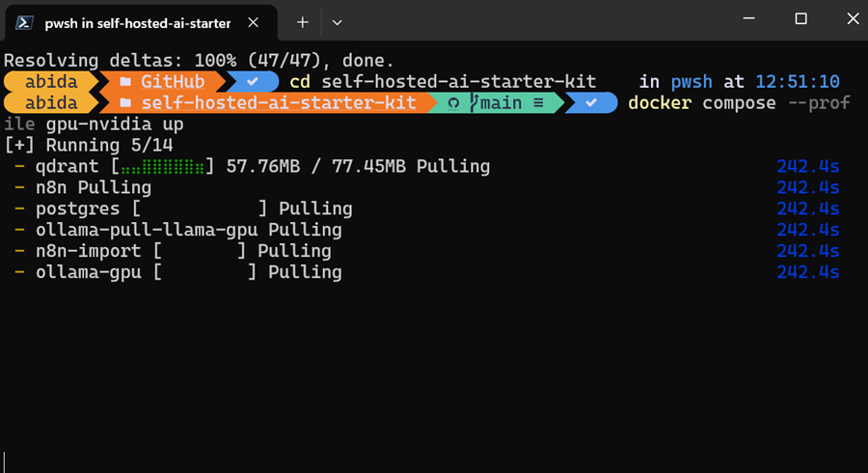
Task: Click the folder icon beside self-hosted-ai-starter-kit segment
Action: pyautogui.click(x=125, y=103)
